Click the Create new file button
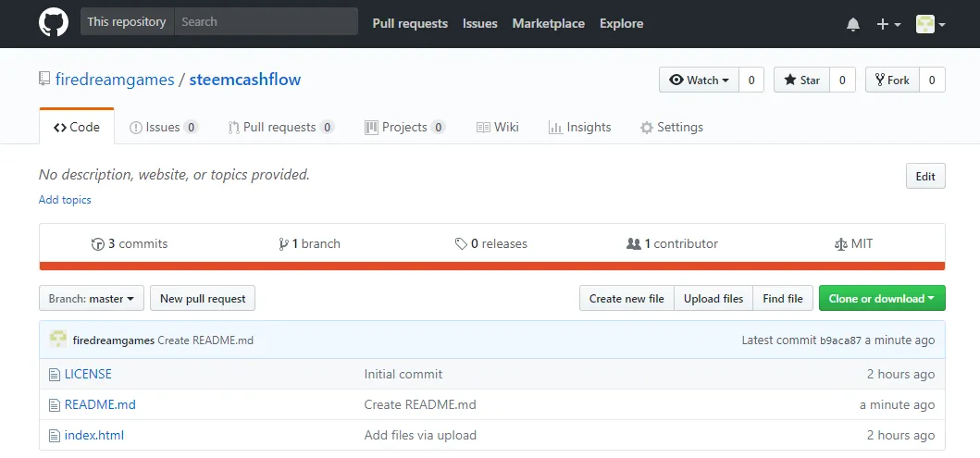The height and width of the screenshot is (458, 980). 626,299
